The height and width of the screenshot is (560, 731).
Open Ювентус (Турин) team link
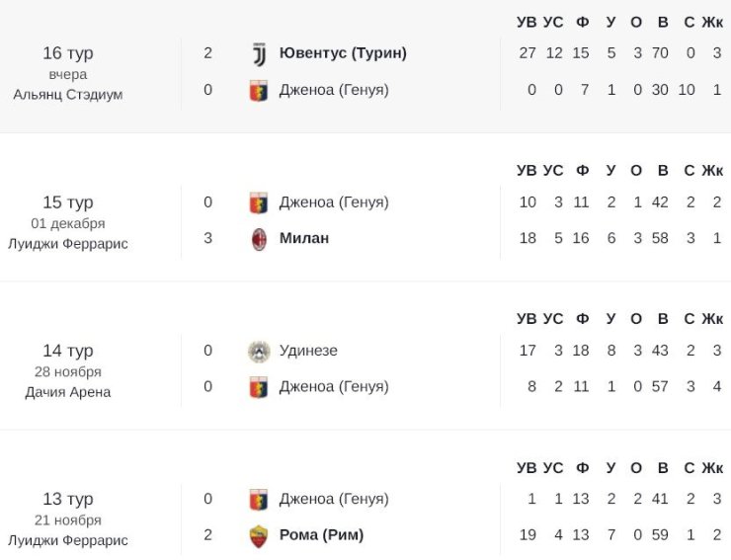(343, 53)
